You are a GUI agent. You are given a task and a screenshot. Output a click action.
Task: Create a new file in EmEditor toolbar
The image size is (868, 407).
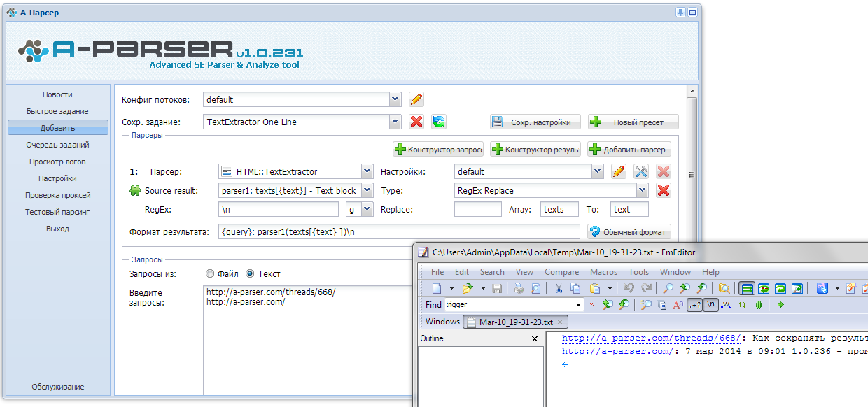coord(437,288)
